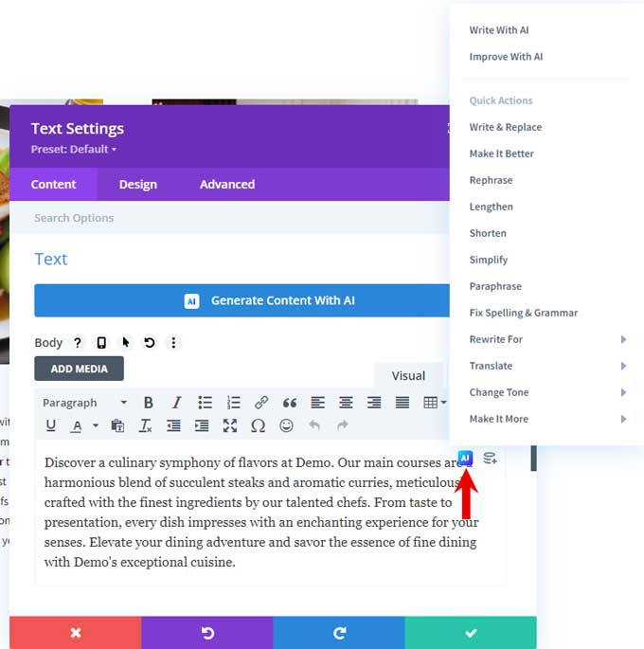This screenshot has height=649, width=644.
Task: Open text color dropdown arrow
Action: pos(95,425)
